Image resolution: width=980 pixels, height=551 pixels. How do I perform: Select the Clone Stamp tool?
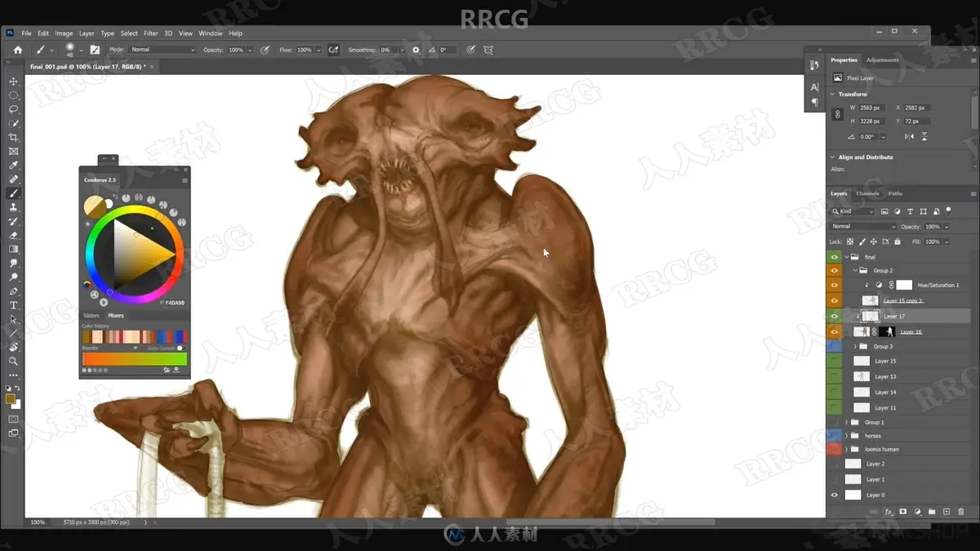pyautogui.click(x=13, y=207)
